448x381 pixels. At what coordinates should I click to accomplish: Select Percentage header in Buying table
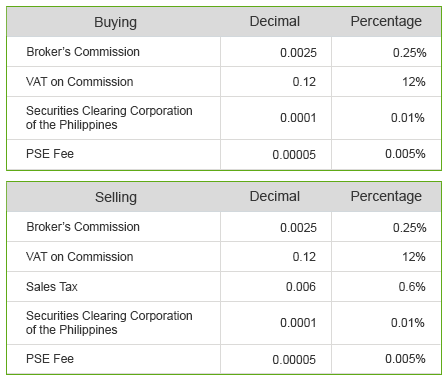point(386,21)
